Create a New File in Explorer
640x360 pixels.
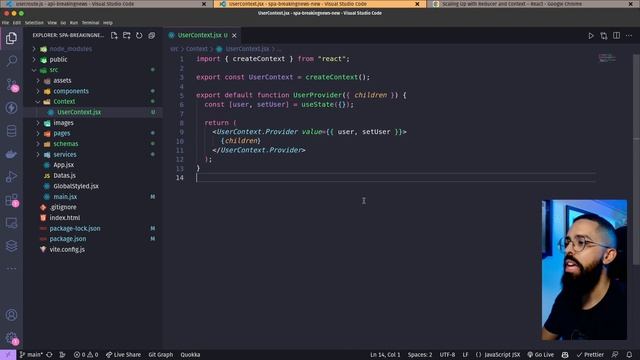point(114,36)
